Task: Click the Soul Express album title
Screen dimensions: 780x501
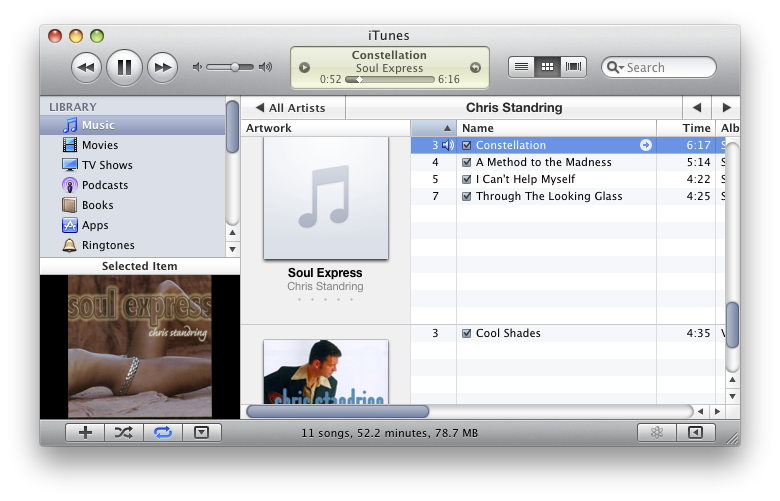Action: click(325, 273)
